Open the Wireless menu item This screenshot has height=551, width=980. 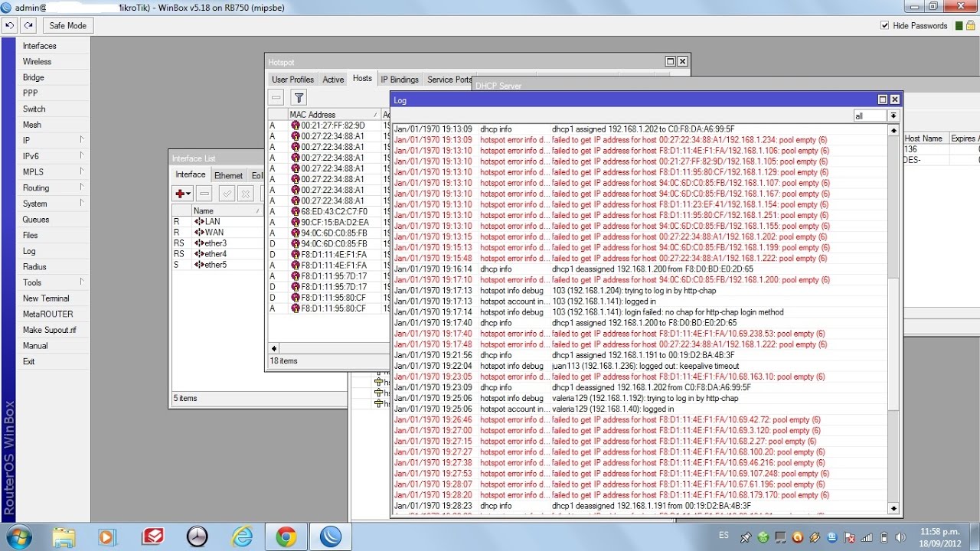(x=37, y=62)
